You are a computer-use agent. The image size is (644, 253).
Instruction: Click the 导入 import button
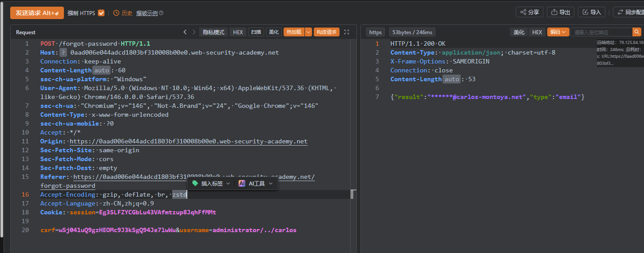[x=591, y=12]
